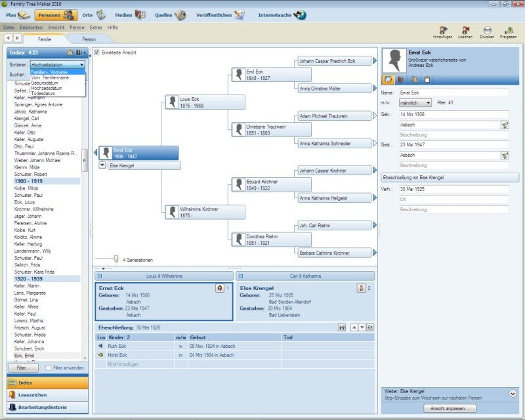Open the Bearbeiten menu
The image size is (525, 420).
point(31,28)
